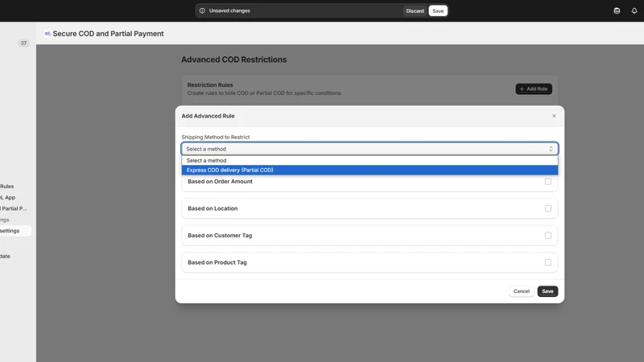
Task: Open the store avatar icon in top bar
Action: pos(617,10)
